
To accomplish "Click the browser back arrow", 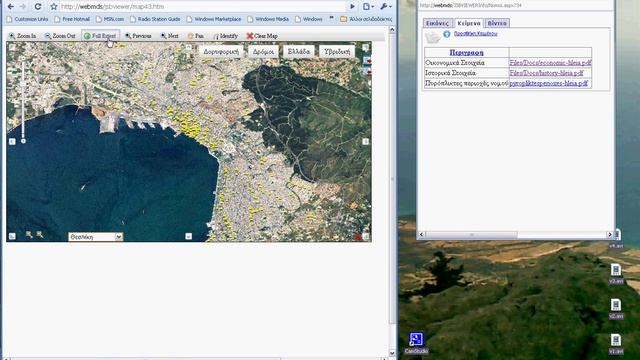I will pyautogui.click(x=11, y=7).
